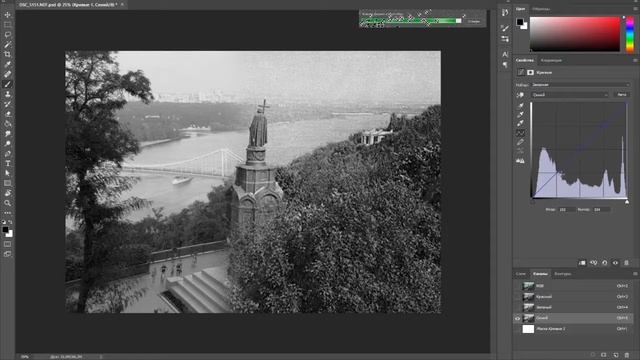Select the Eyedropper tool in left toolbar
Viewport: 640px width, 360px height.
7,64
